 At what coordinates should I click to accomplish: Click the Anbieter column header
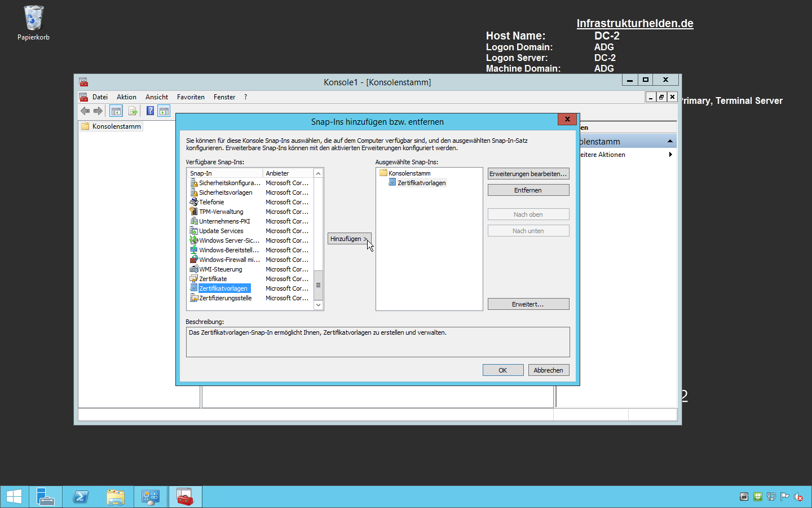288,173
